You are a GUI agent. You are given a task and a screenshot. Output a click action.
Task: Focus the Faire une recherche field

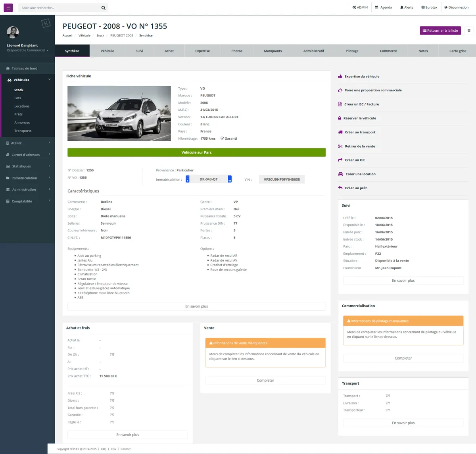[x=59, y=8]
